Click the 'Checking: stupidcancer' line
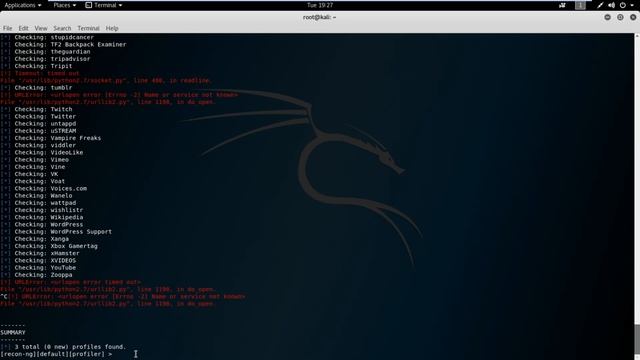The width and height of the screenshot is (640, 360). point(47,37)
